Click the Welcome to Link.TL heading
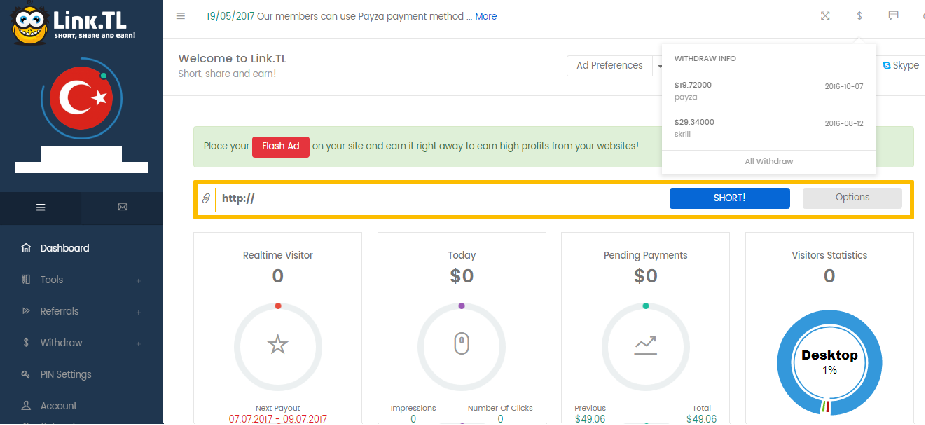The height and width of the screenshot is (425, 925). (232, 58)
